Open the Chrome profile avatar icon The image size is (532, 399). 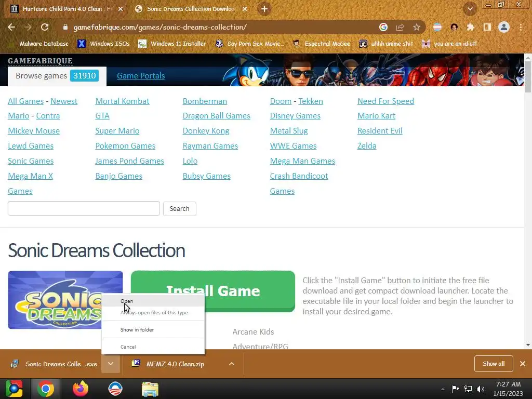[x=504, y=27]
